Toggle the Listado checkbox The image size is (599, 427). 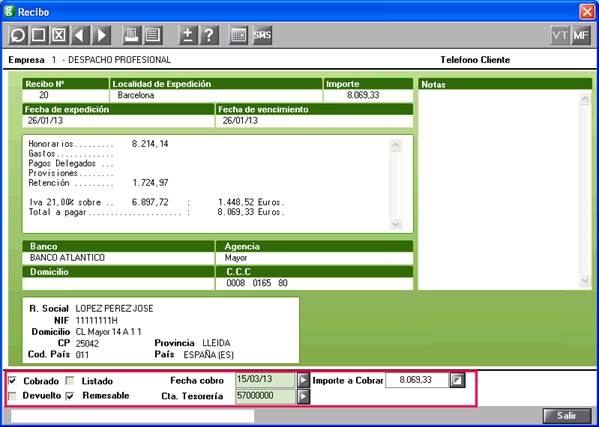tap(70, 380)
